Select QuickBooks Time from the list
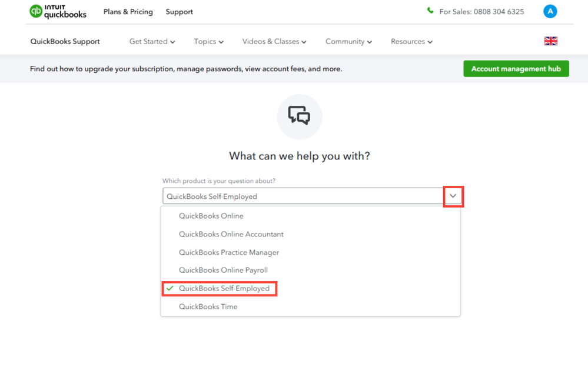This screenshot has width=588, height=374. 208,306
